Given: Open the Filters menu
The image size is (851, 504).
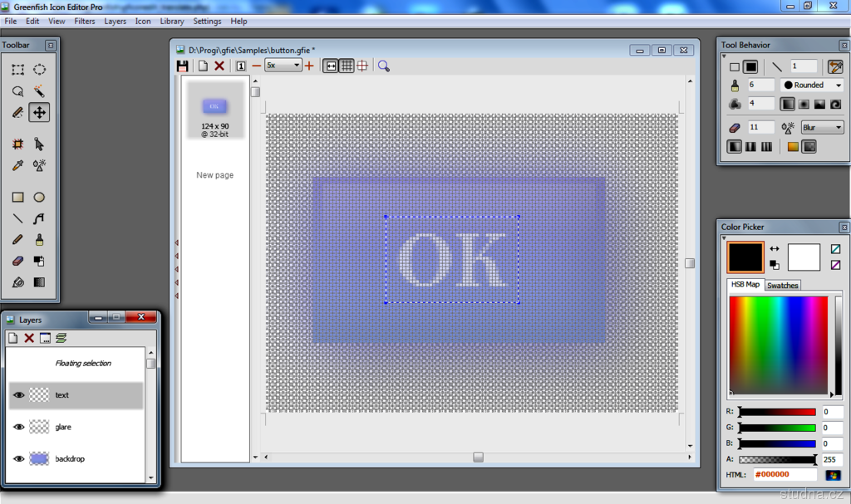Looking at the screenshot, I should [85, 21].
